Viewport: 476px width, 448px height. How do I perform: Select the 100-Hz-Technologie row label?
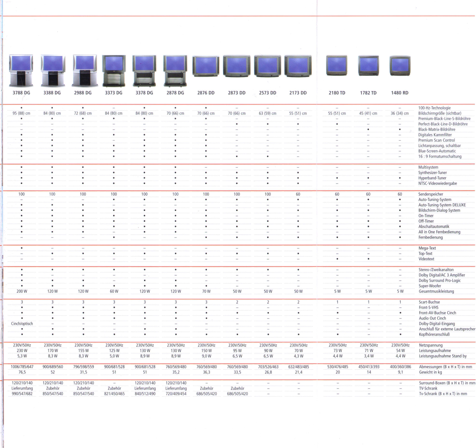tap(434, 108)
